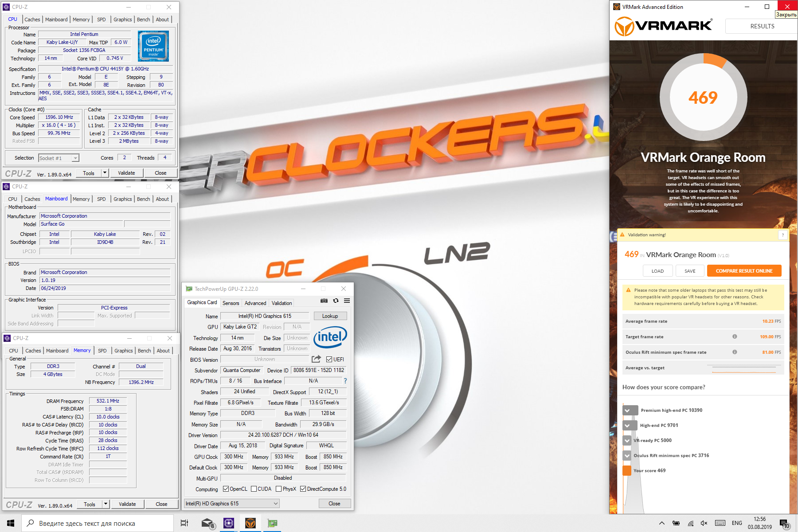798x532 pixels.
Task: Click the ENG language indicator
Action: pyautogui.click(x=737, y=523)
